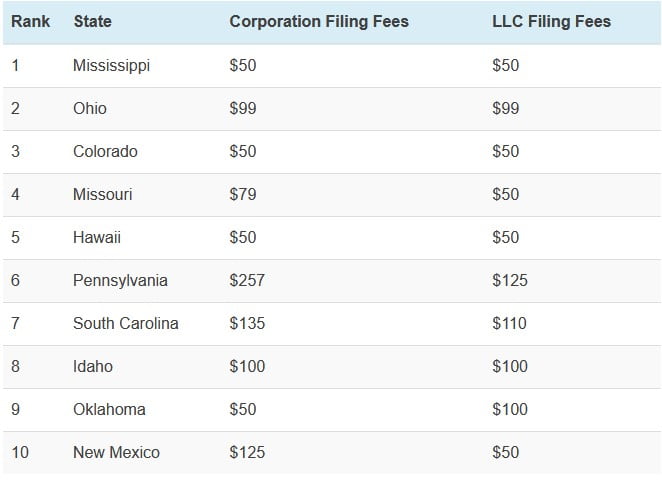
Task: Click Pennsylvania's $257 corporation fee
Action: coord(247,280)
